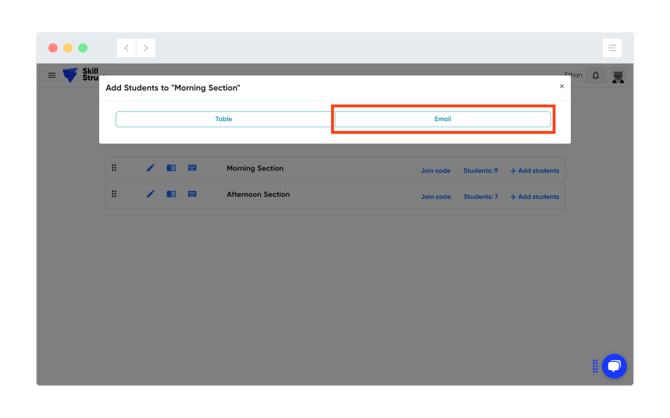
Task: Click the Morning Section message icon
Action: click(x=192, y=168)
